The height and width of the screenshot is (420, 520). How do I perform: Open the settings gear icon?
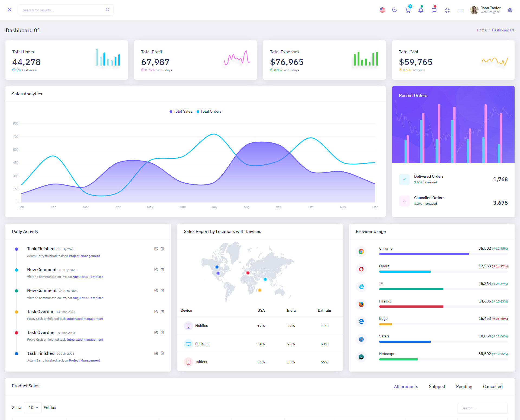pos(510,10)
